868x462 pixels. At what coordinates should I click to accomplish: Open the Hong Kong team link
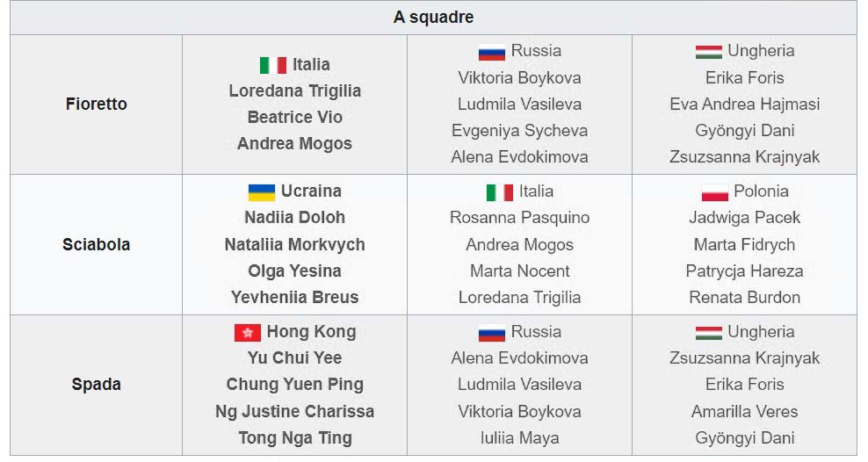click(312, 331)
